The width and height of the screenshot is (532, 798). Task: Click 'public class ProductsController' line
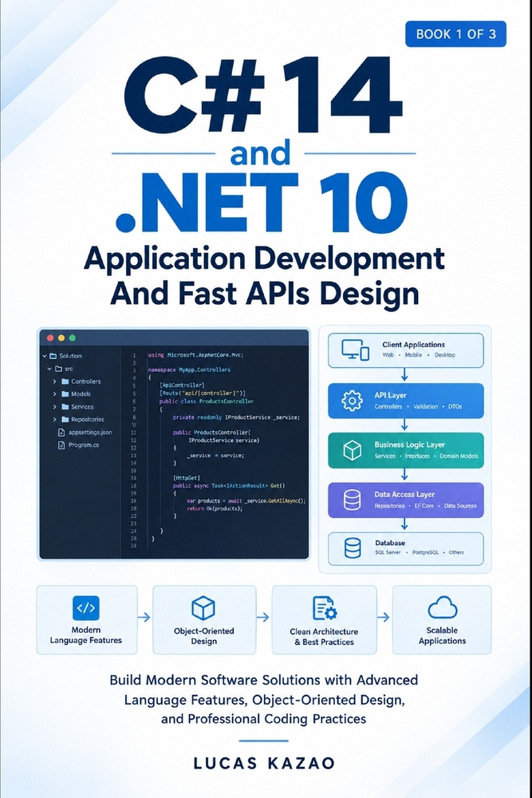coord(207,401)
